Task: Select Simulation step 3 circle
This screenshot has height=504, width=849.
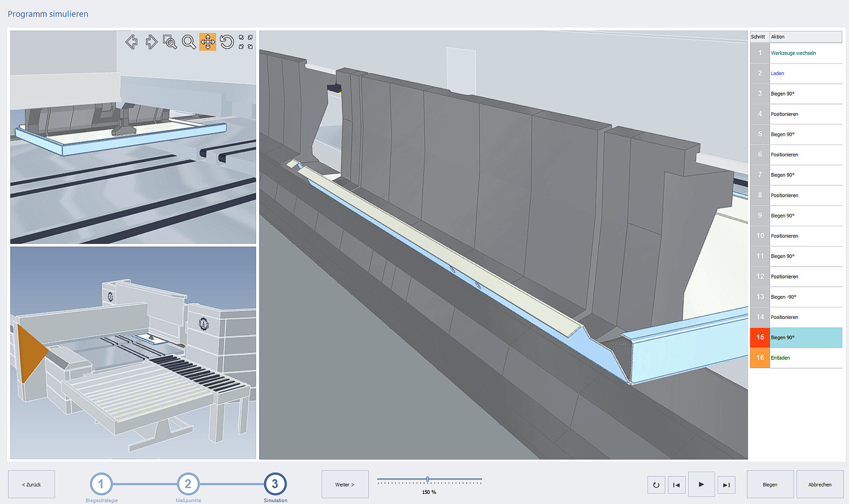Action: [275, 484]
